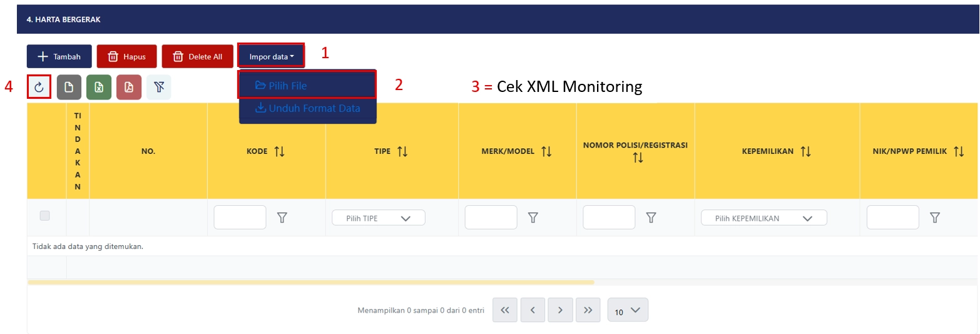Sort by KEPEMILIKAN column arrows

pyautogui.click(x=805, y=151)
